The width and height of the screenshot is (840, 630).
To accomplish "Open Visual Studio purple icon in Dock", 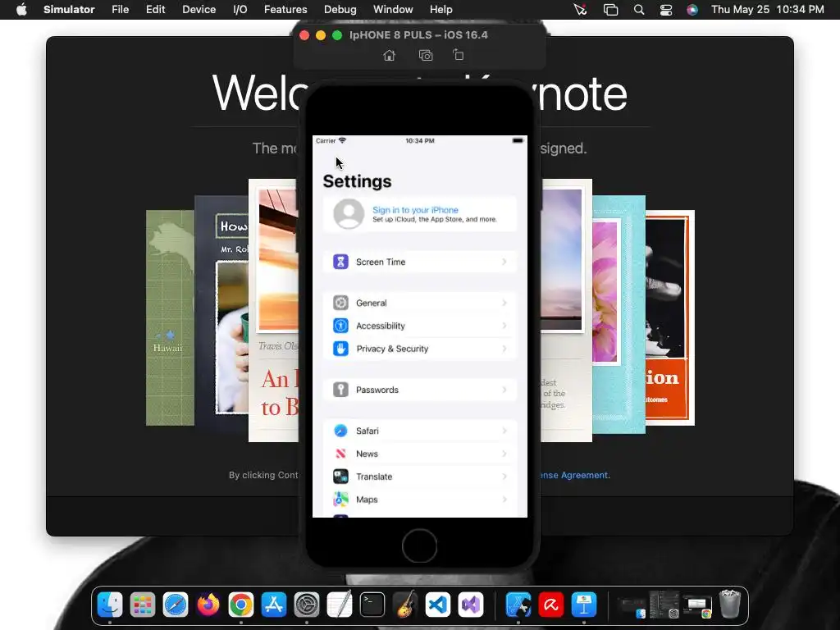I will point(471,605).
